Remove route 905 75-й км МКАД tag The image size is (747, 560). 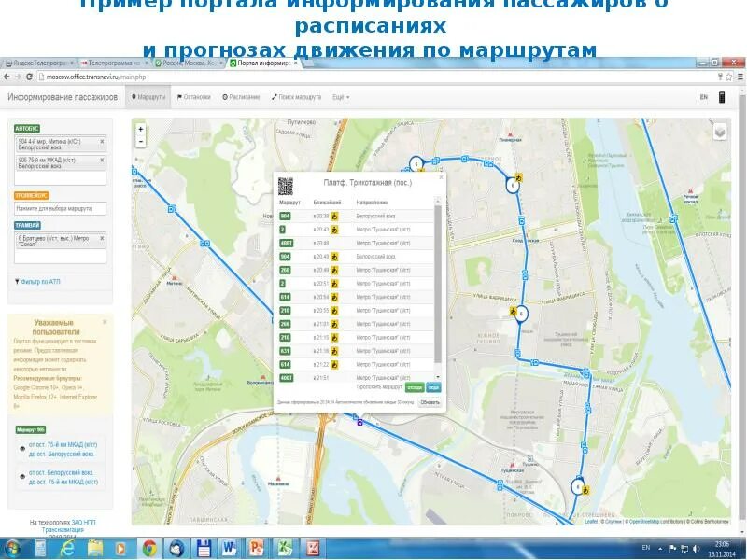tap(102, 160)
